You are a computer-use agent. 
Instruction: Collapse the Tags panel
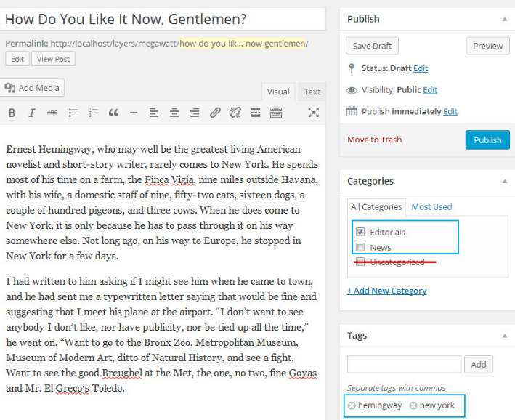point(504,336)
